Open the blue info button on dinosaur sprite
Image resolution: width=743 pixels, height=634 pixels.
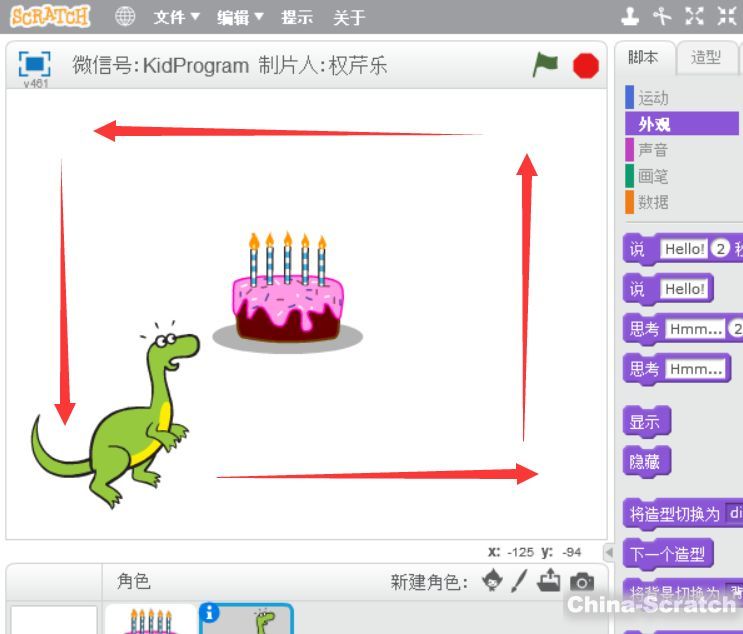tap(209, 614)
